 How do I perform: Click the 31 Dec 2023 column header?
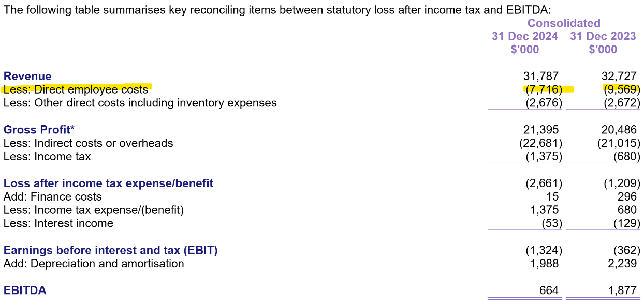point(603,36)
